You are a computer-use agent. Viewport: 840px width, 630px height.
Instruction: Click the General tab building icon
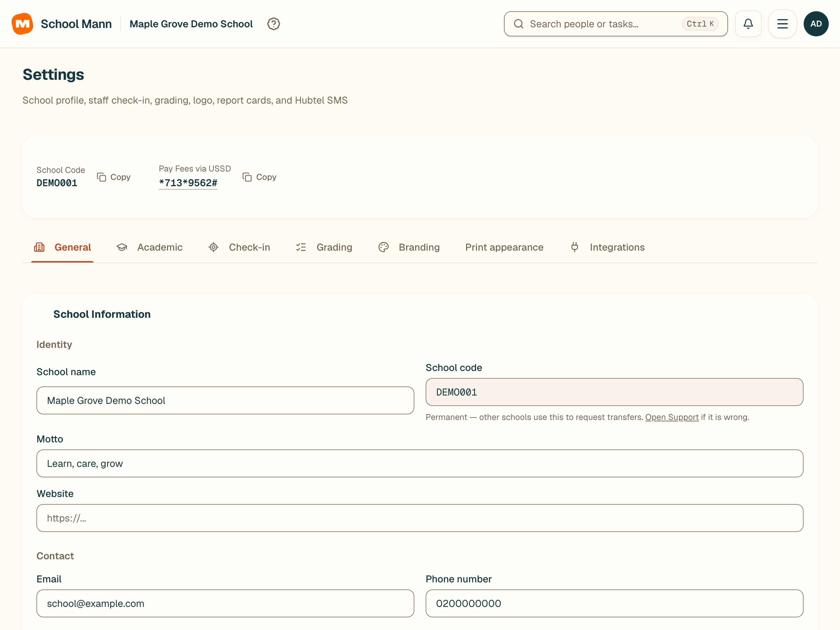(40, 247)
